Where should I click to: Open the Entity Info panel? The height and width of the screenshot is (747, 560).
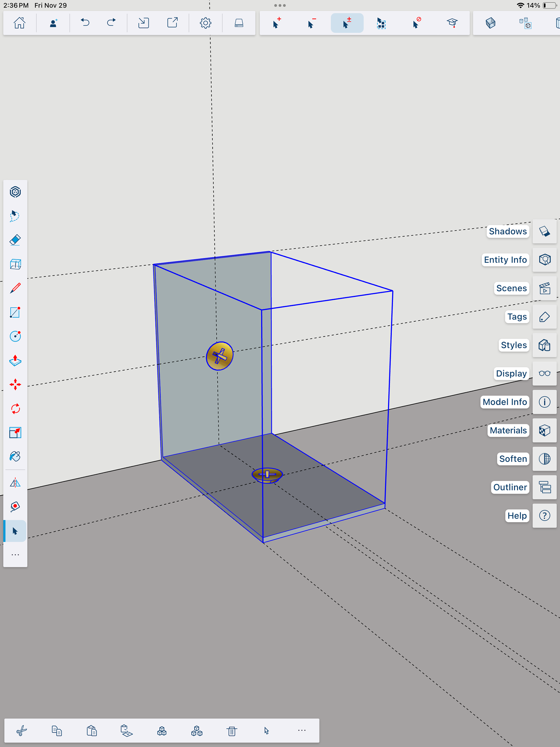[x=544, y=260]
